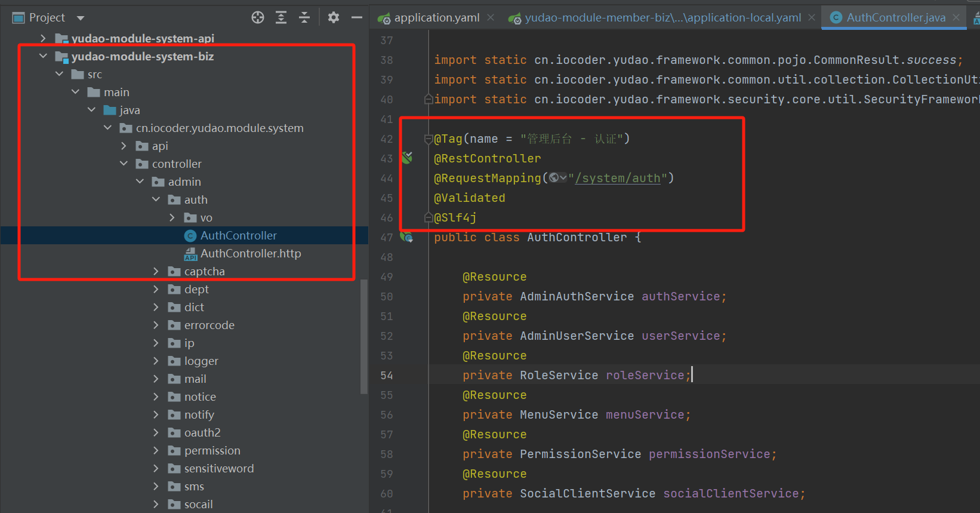
Task: Click the application.yaml tab file icon
Action: point(384,19)
